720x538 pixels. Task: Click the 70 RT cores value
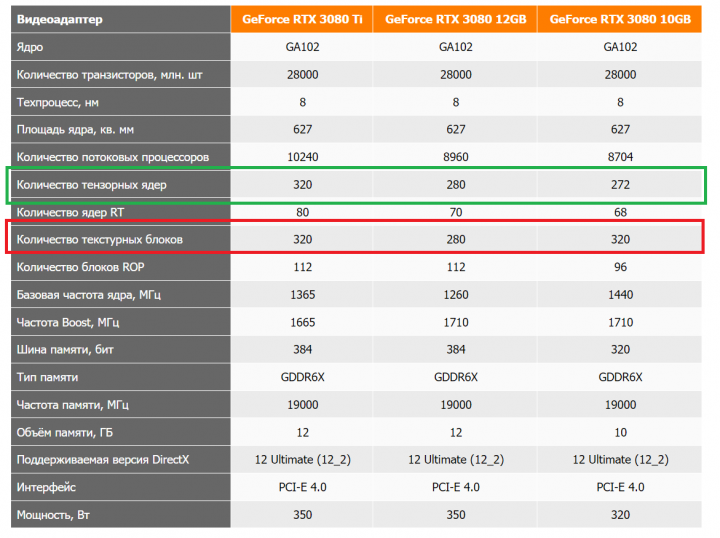(456, 212)
